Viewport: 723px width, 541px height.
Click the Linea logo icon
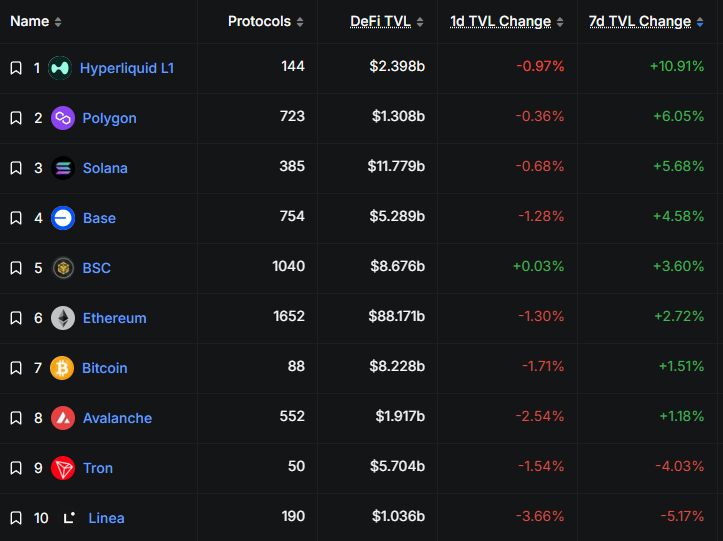click(x=69, y=518)
